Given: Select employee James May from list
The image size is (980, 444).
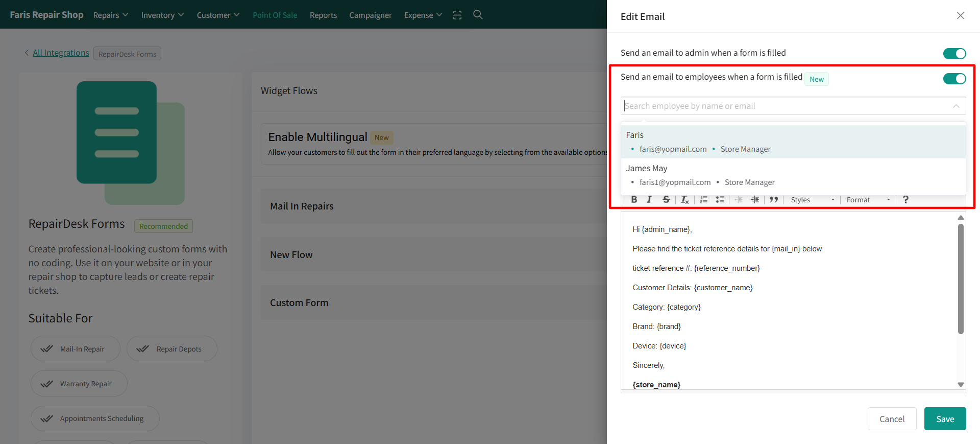Looking at the screenshot, I should [x=793, y=175].
